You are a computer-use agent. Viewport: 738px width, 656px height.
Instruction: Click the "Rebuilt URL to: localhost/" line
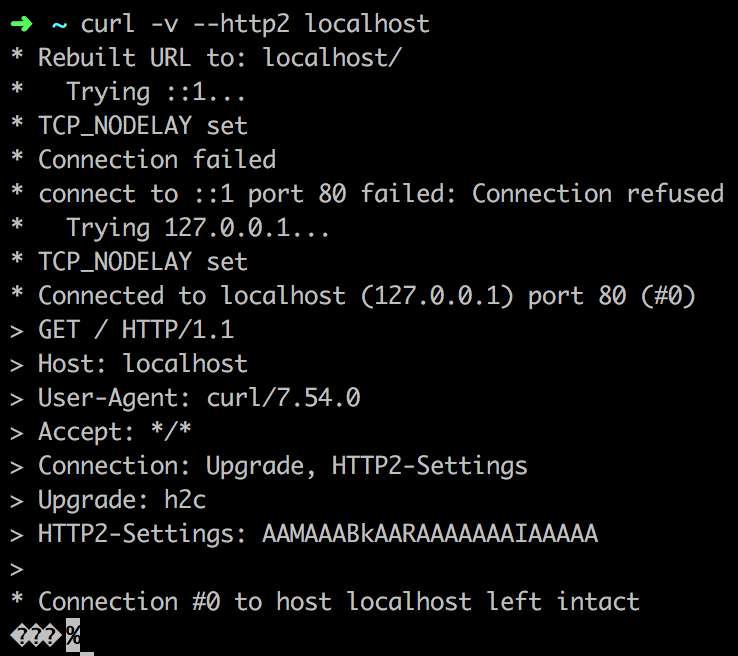219,57
